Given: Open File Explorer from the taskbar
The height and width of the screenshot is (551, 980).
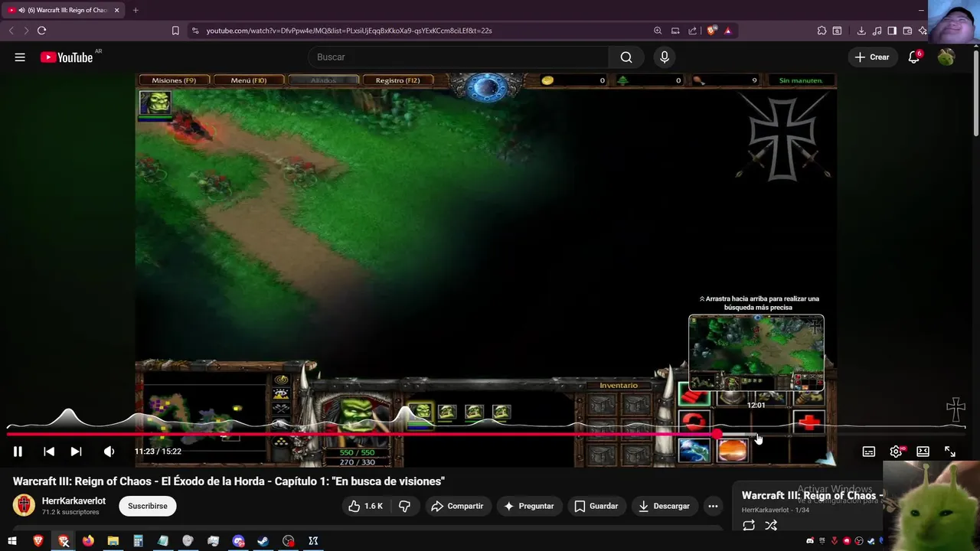Looking at the screenshot, I should point(113,541).
